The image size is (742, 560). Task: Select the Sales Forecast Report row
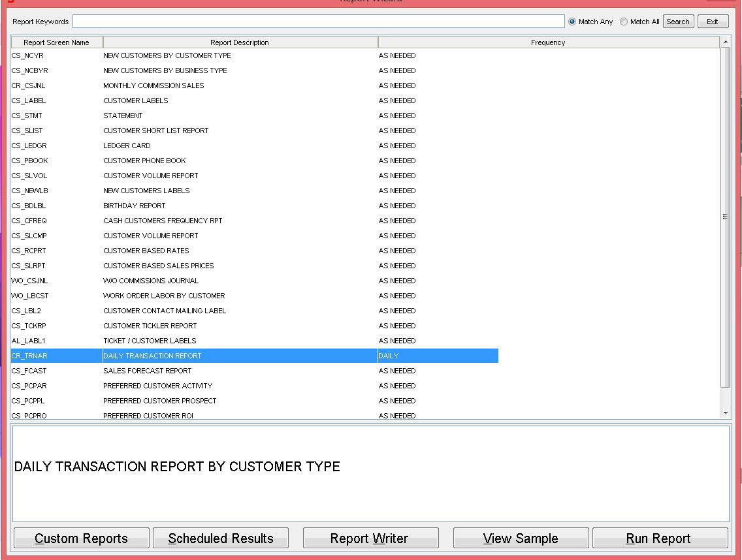click(148, 371)
